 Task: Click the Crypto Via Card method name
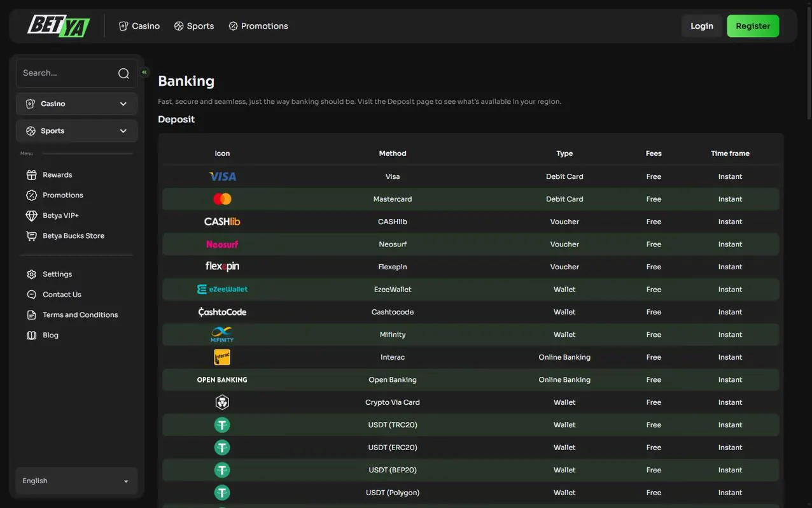coord(393,402)
